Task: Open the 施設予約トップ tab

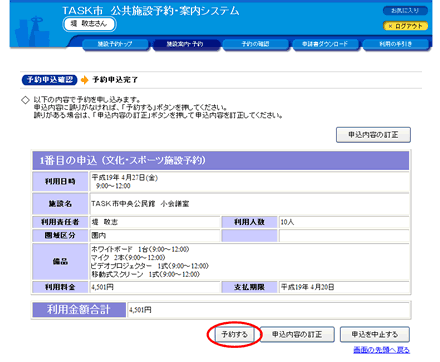Action: point(115,44)
